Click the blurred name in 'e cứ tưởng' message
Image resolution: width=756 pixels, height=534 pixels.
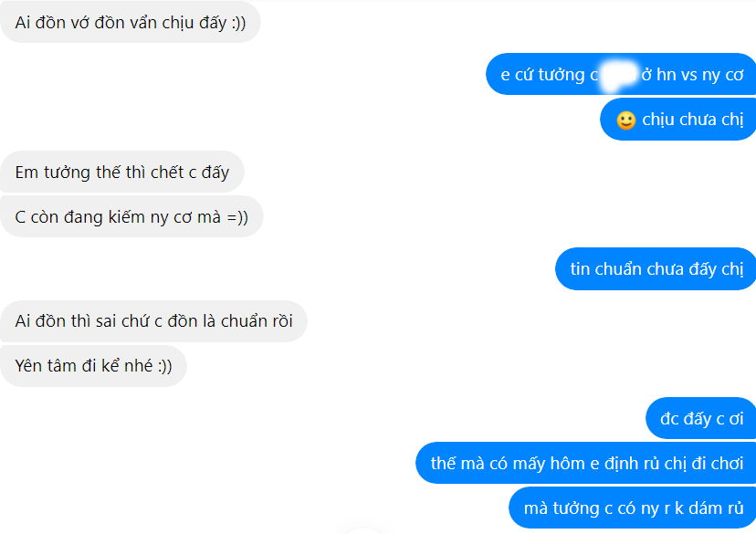619,76
